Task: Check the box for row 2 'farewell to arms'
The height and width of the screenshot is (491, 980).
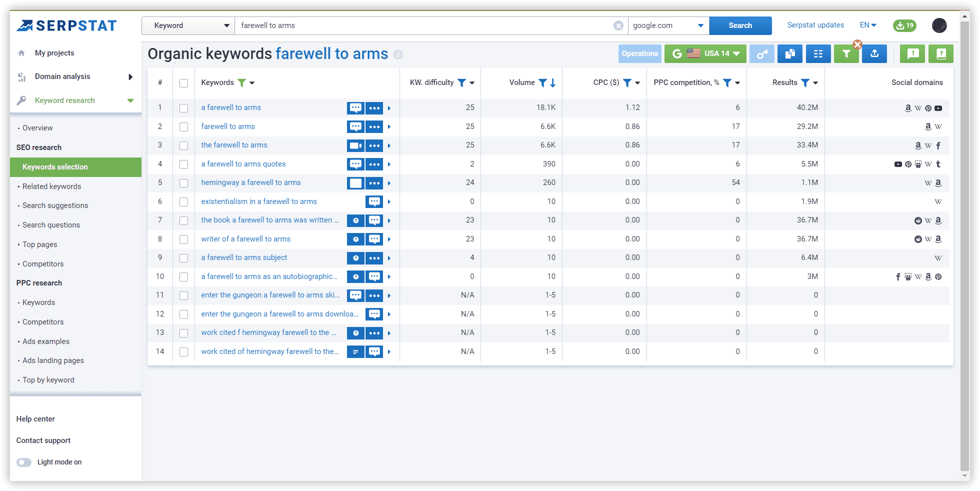Action: click(x=184, y=127)
